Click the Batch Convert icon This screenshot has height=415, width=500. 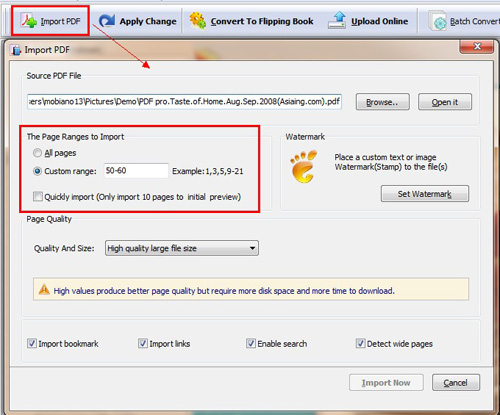click(x=437, y=21)
